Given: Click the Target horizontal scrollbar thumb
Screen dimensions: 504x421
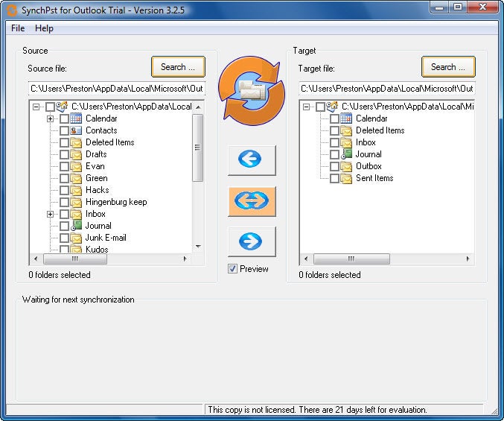Looking at the screenshot, I should point(351,259).
